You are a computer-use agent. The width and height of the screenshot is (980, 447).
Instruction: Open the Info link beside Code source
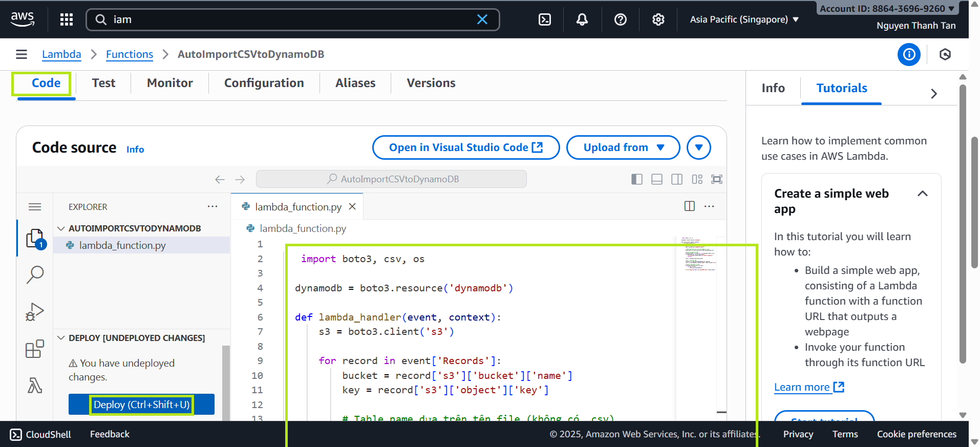(135, 150)
